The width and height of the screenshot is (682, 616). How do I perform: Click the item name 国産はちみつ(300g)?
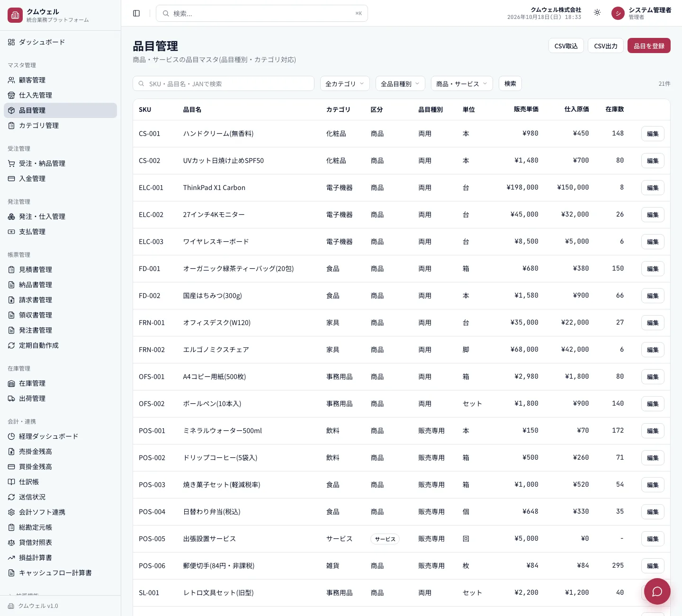[x=213, y=296]
